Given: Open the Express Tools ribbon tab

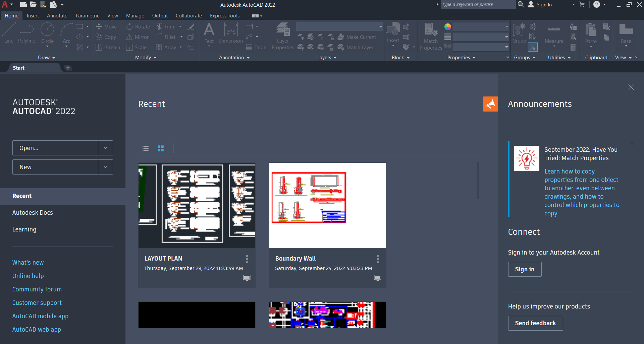Looking at the screenshot, I should click(x=224, y=16).
